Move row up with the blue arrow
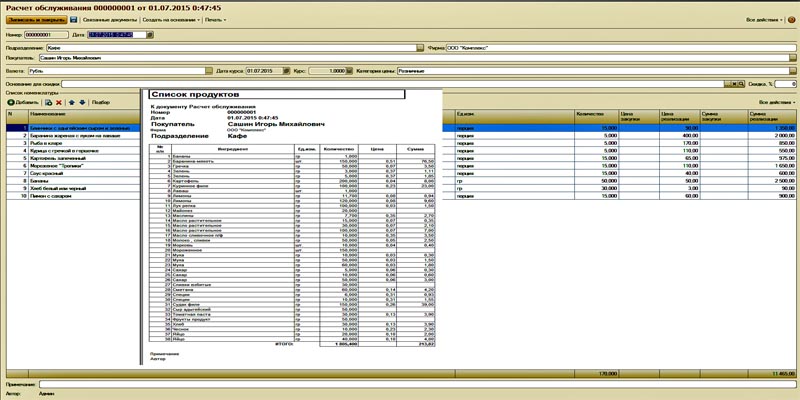This screenshot has height=400, width=800. coord(70,101)
